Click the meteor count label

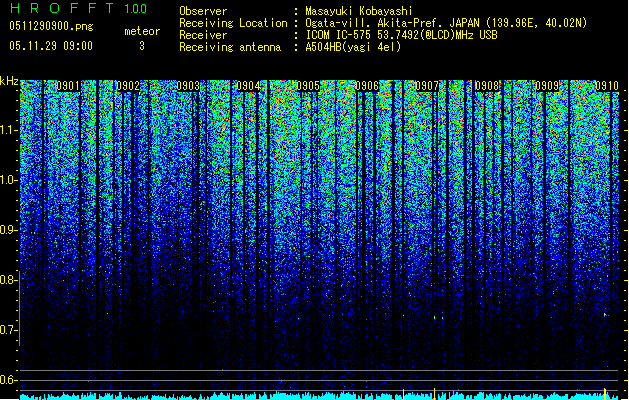click(142, 31)
